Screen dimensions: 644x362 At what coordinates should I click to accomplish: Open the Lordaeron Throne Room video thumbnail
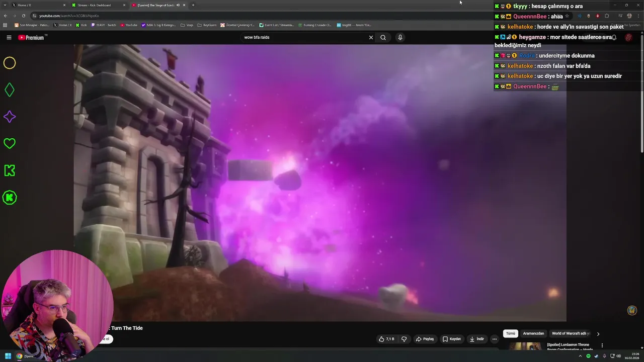tap(525, 346)
